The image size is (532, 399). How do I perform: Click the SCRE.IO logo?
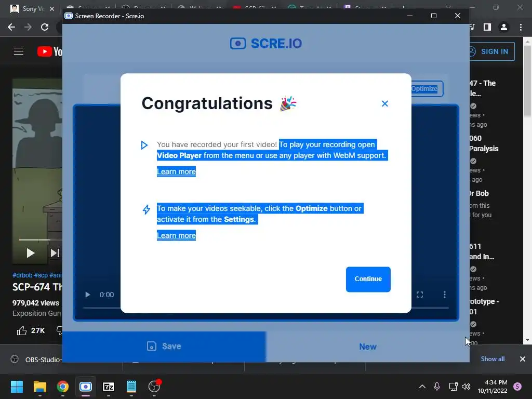[266, 44]
